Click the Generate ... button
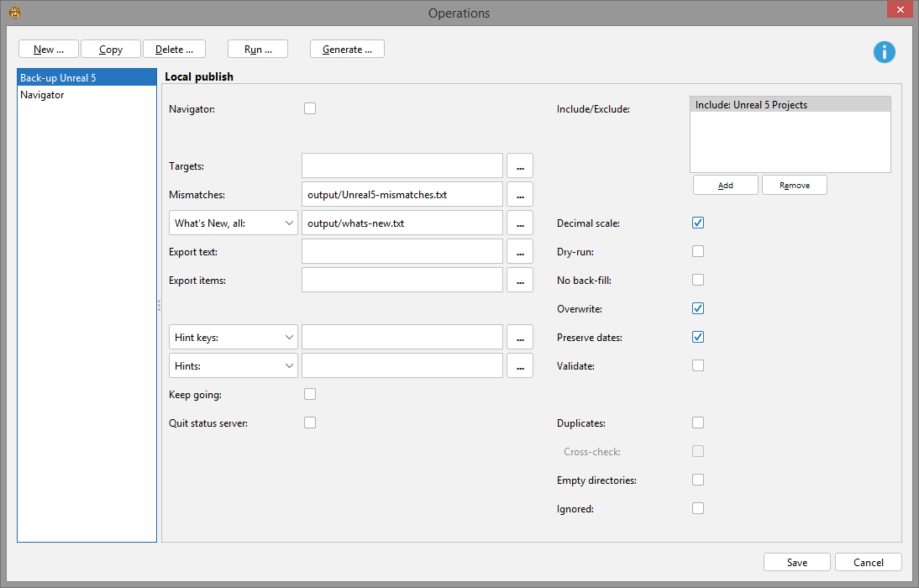The height and width of the screenshot is (588, 919). [x=347, y=50]
